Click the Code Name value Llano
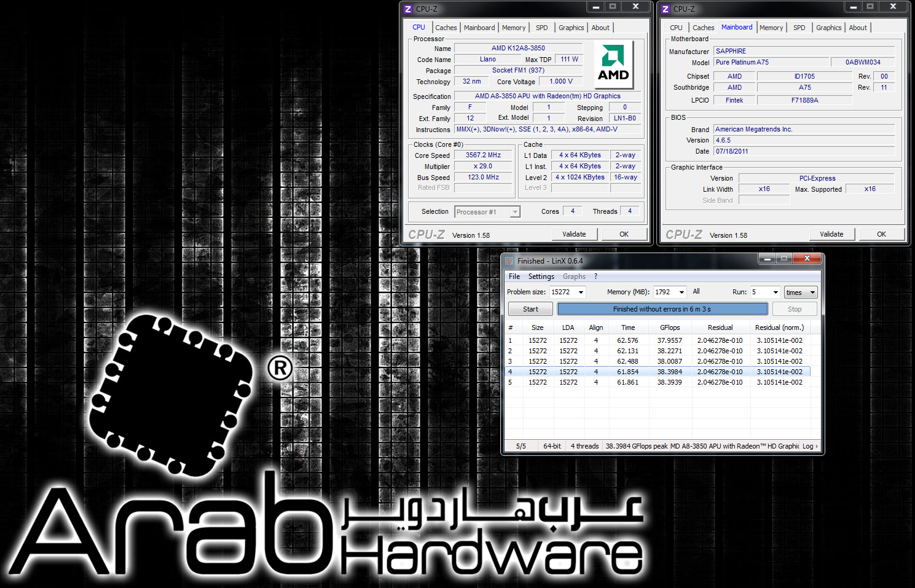Screen dimensions: 915x588 tap(488, 60)
